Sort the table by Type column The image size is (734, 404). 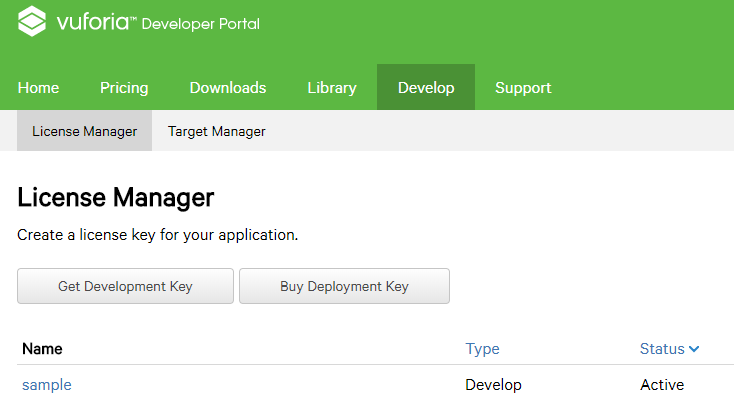tap(482, 349)
